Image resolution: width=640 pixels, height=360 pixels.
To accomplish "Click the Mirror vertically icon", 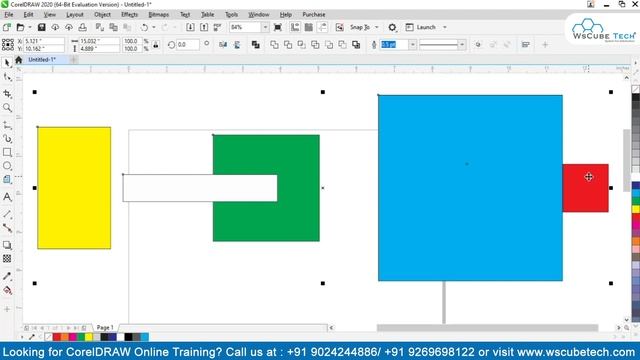I will (237, 44).
